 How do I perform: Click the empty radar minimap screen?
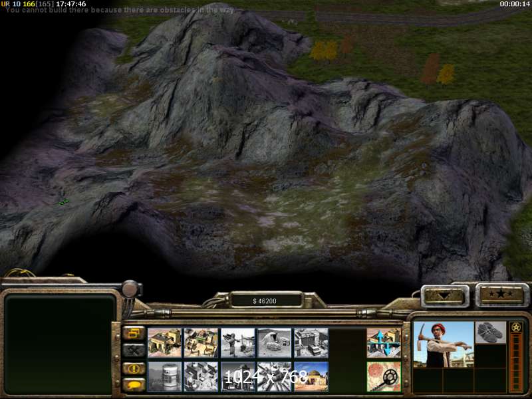60,344
